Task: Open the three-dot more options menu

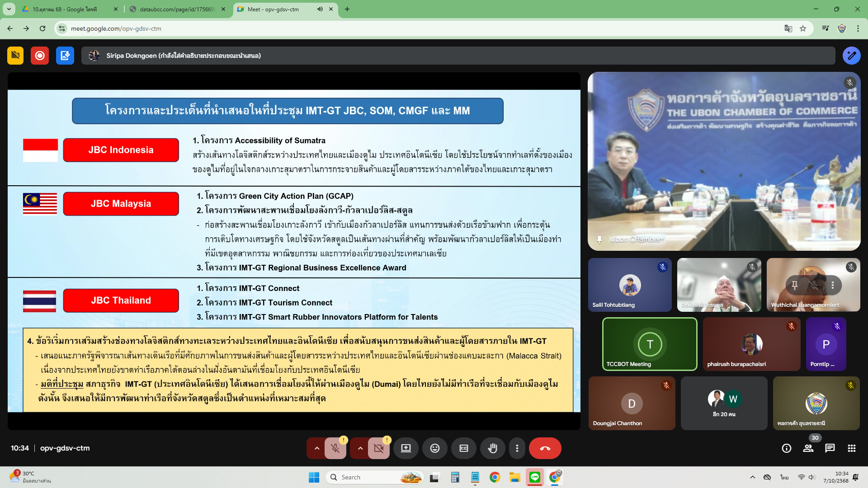Action: click(517, 448)
